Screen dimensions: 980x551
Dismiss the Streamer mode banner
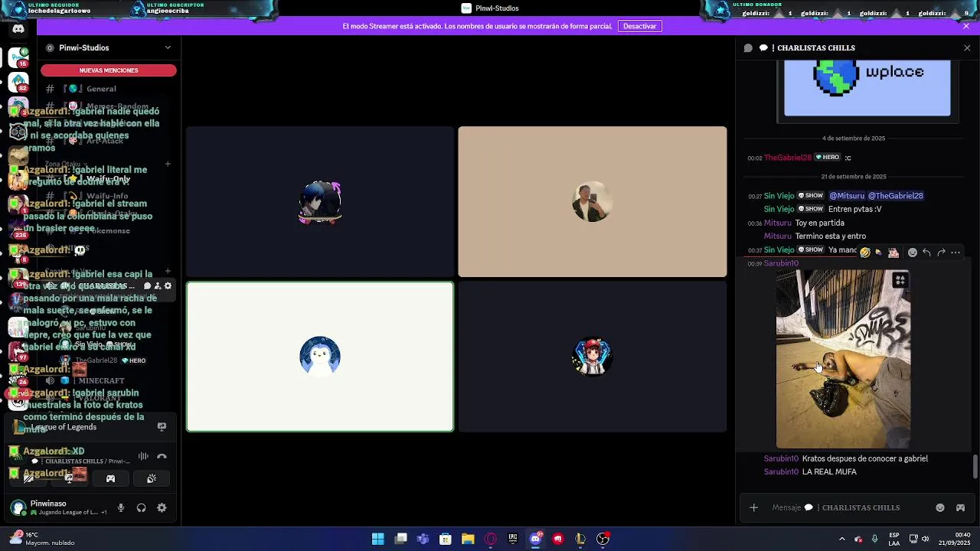point(966,26)
